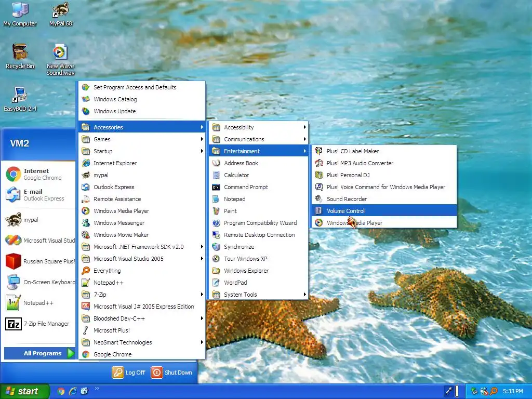Open the Recycle Bin desktop icon

[x=20, y=56]
